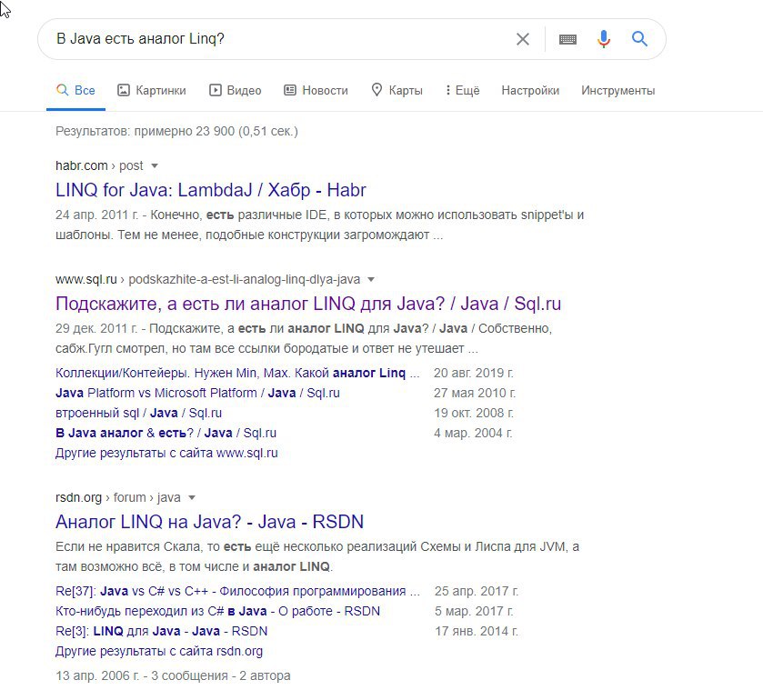Start voice search with microphone icon
Screen dimensions: 763x700
(x=603, y=39)
